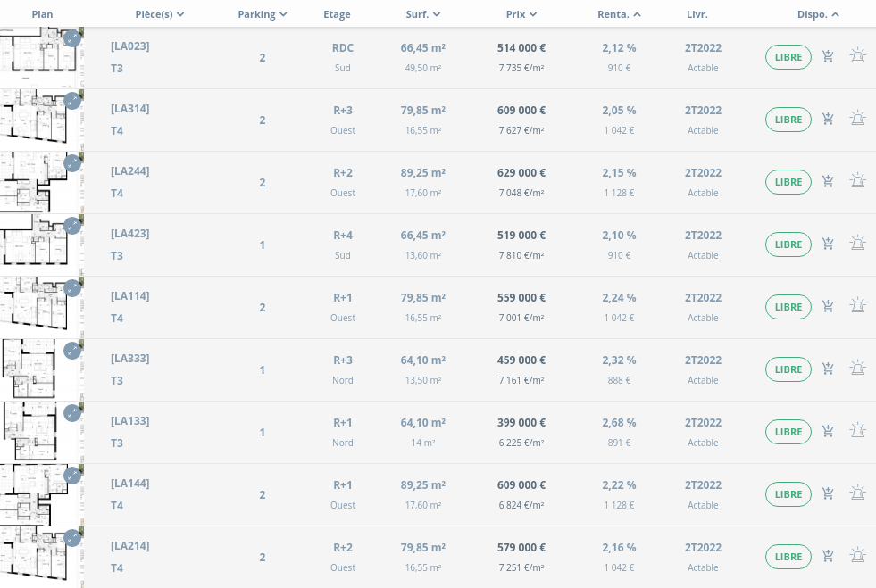Open the [LA244] lot link
Image resolution: width=876 pixels, height=588 pixels.
tap(130, 171)
